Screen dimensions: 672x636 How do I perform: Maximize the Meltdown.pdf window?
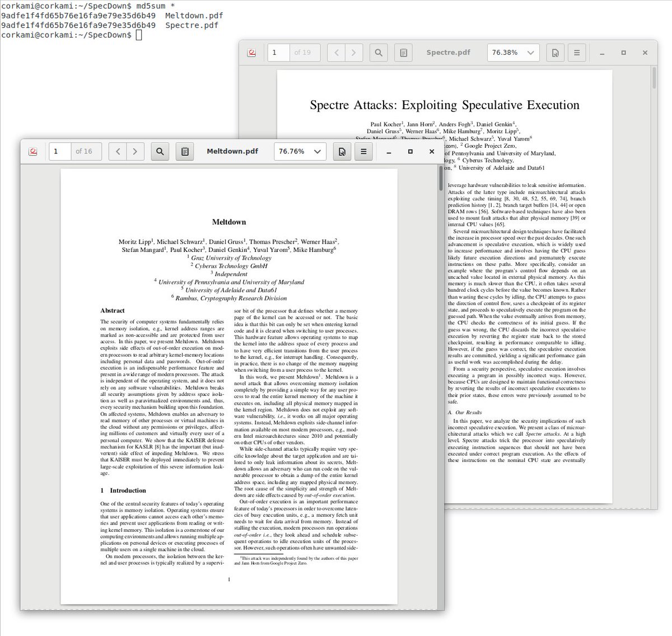410,152
